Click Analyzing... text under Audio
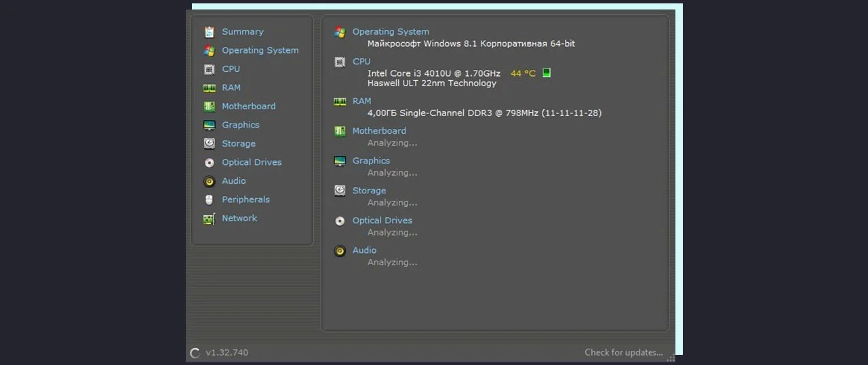Image resolution: width=868 pixels, height=365 pixels. [393, 263]
